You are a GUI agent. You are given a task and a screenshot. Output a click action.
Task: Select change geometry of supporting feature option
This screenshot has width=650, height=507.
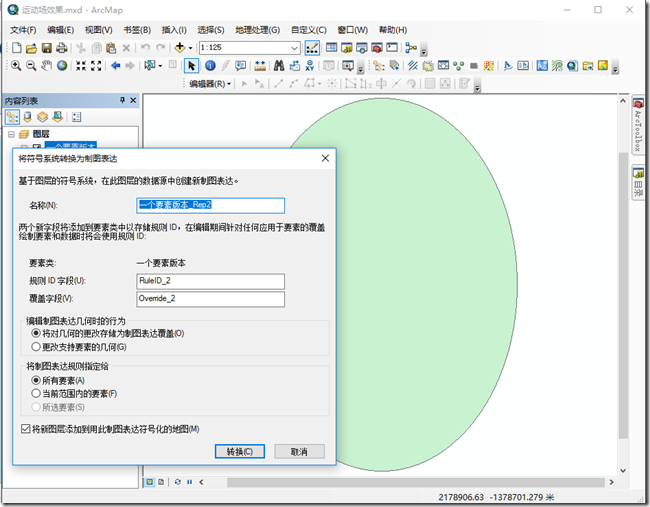79,347
